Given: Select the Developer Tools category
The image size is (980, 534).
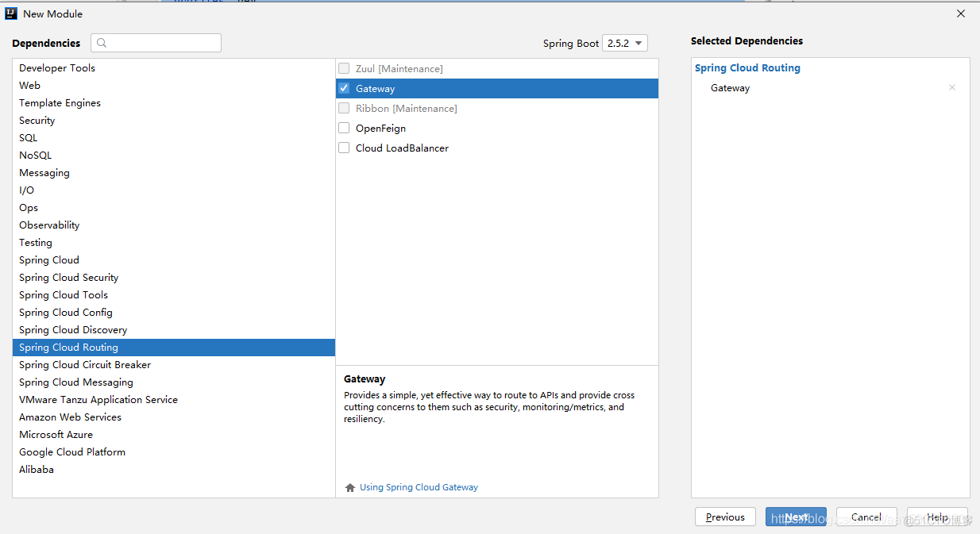Looking at the screenshot, I should click(x=57, y=68).
